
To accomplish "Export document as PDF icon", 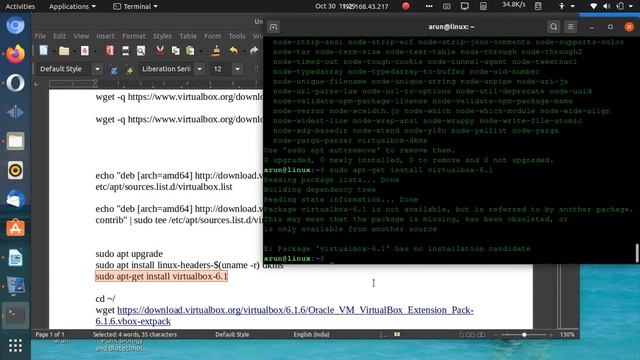I will pyautogui.click(x=110, y=51).
